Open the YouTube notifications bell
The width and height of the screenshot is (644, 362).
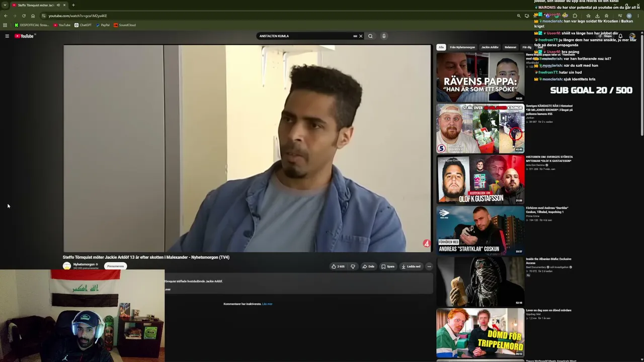620,36
